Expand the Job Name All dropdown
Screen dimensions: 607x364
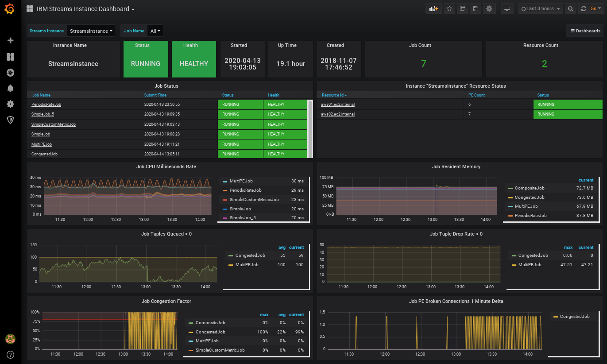coord(155,31)
